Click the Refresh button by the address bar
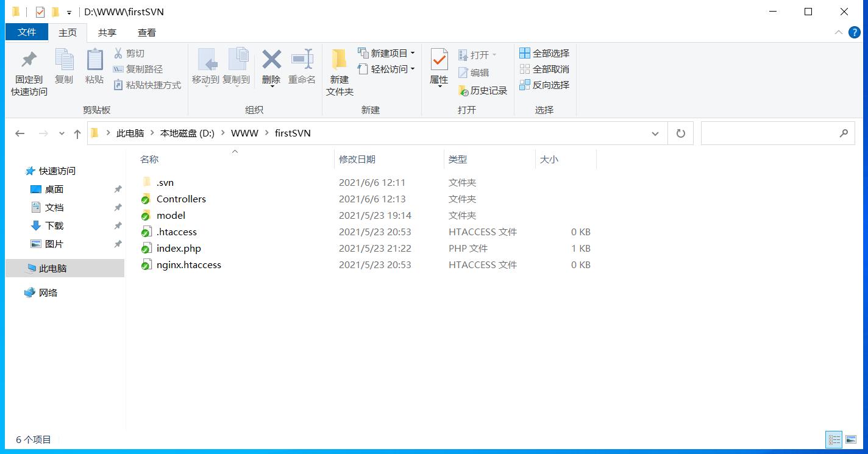 [681, 133]
